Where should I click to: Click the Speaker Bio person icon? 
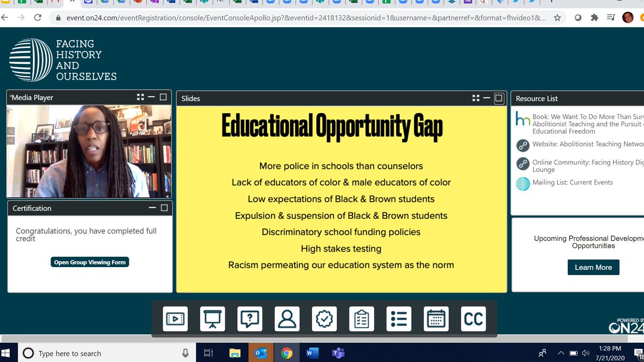coord(287,319)
